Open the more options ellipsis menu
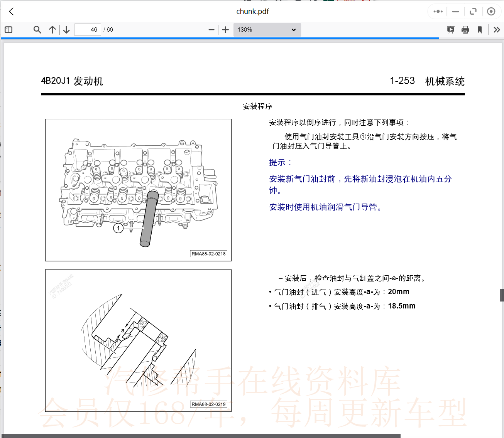This screenshot has height=438, width=504. (x=437, y=11)
